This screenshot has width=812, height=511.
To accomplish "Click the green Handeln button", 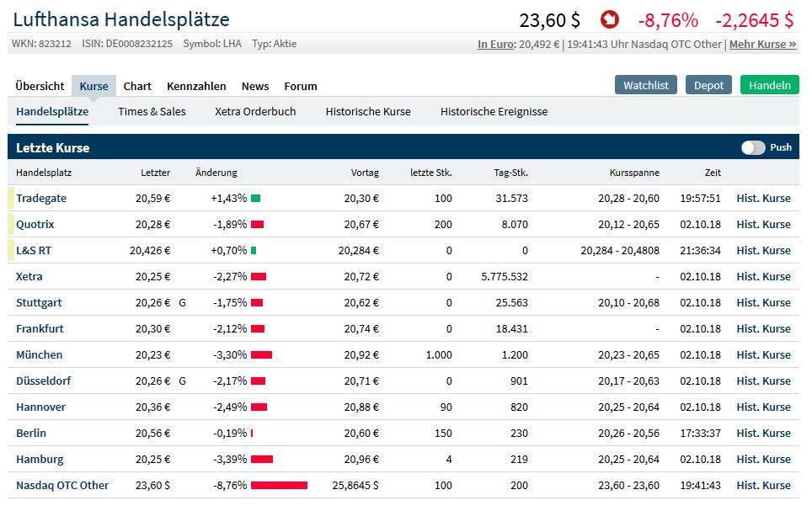I will (x=768, y=84).
